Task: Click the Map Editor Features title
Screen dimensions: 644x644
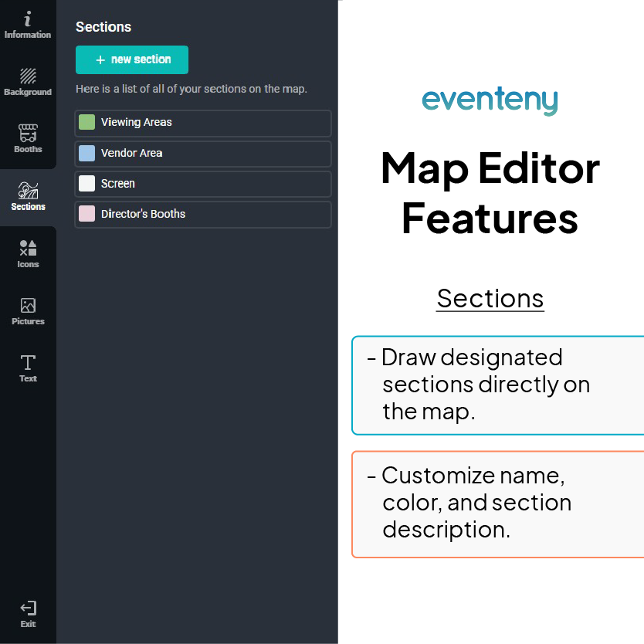Action: [x=490, y=192]
